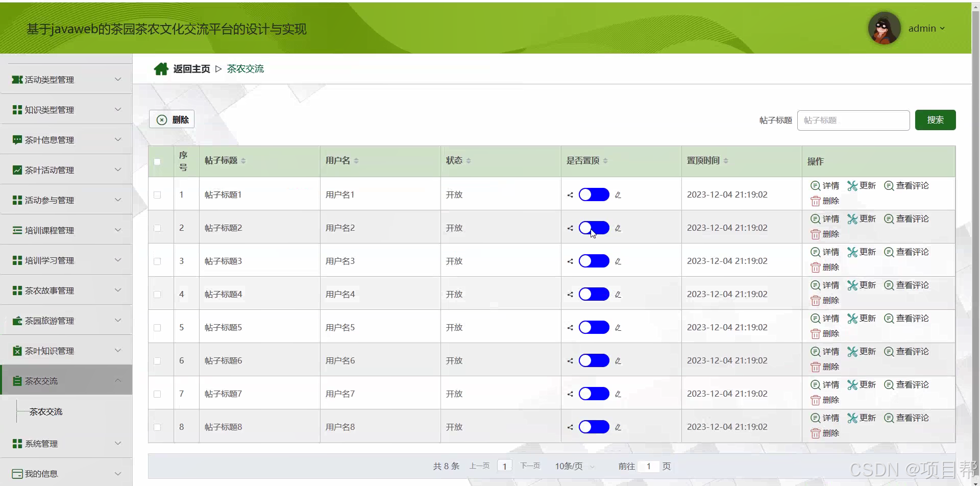Click the 茶叶知识管理 clipboard icon

[17, 351]
